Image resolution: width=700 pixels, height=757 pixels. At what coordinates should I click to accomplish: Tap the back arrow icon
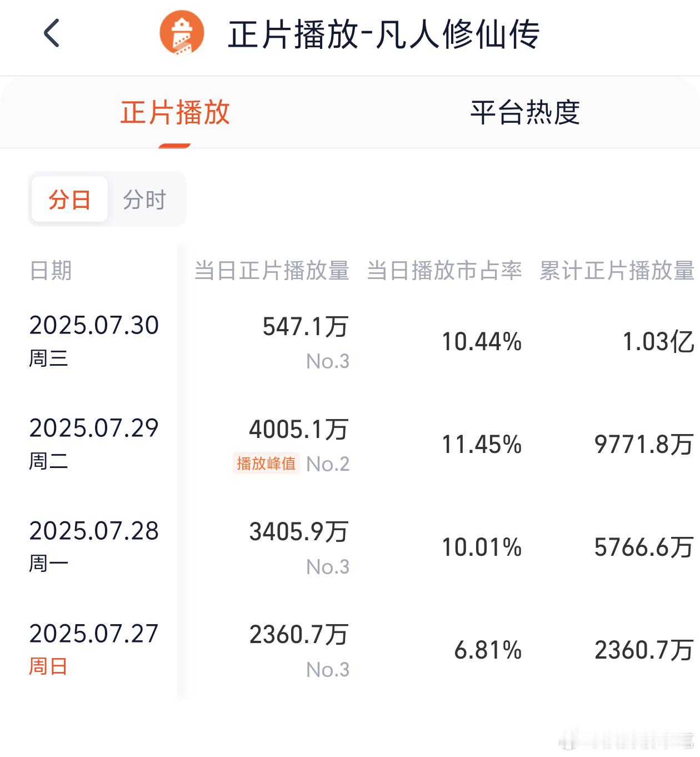coord(52,33)
